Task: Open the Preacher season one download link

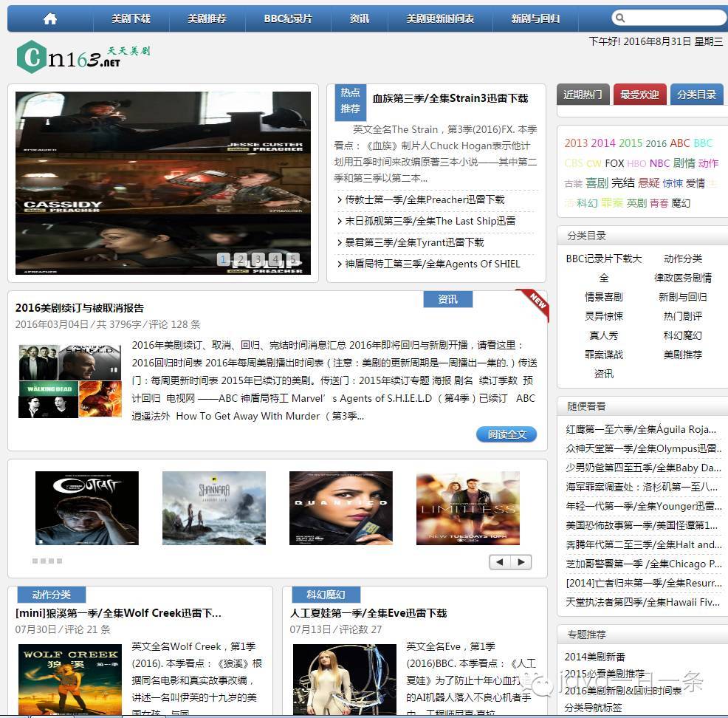Action: point(423,199)
